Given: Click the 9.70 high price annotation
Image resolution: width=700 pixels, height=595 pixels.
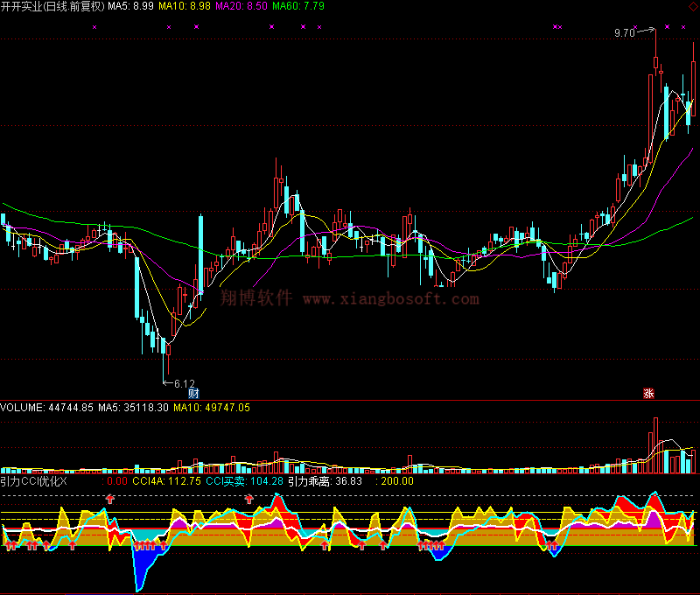Looking at the screenshot, I should click(x=624, y=33).
